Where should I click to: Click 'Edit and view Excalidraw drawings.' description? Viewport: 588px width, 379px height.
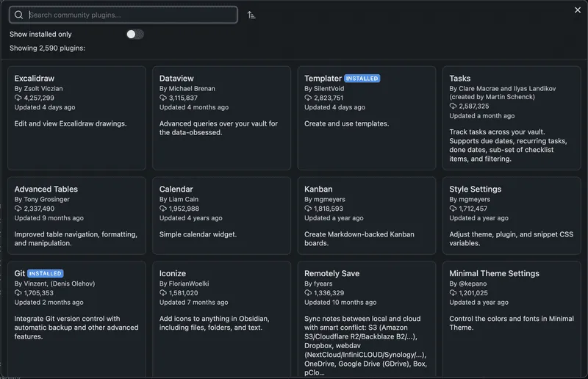(x=71, y=123)
